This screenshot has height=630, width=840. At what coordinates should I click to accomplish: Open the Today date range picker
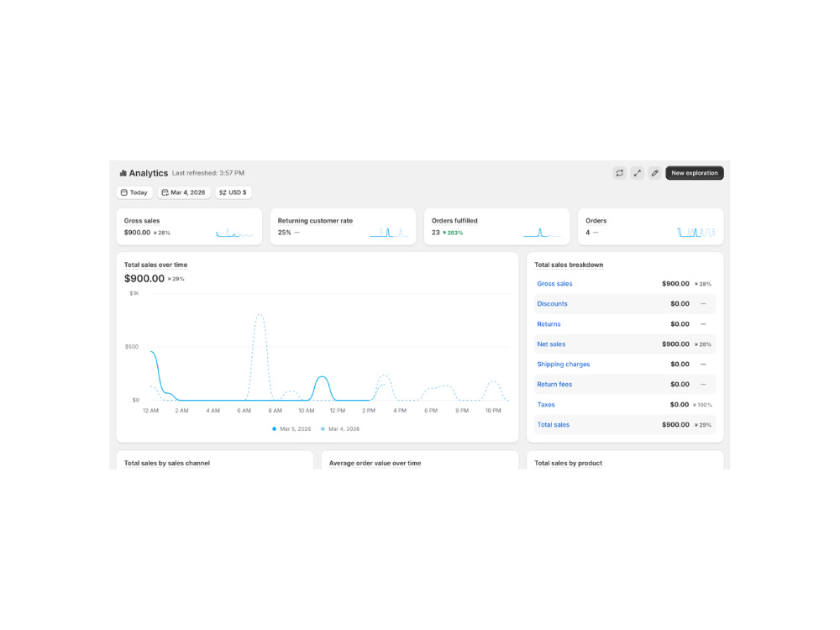[134, 192]
